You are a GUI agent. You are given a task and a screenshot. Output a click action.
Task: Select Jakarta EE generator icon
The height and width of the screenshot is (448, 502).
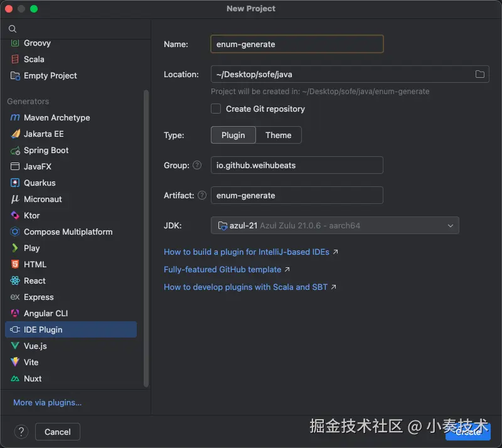14,134
